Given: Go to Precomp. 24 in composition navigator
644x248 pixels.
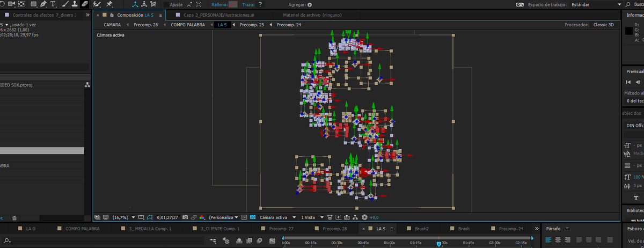Looking at the screenshot, I should tap(289, 25).
